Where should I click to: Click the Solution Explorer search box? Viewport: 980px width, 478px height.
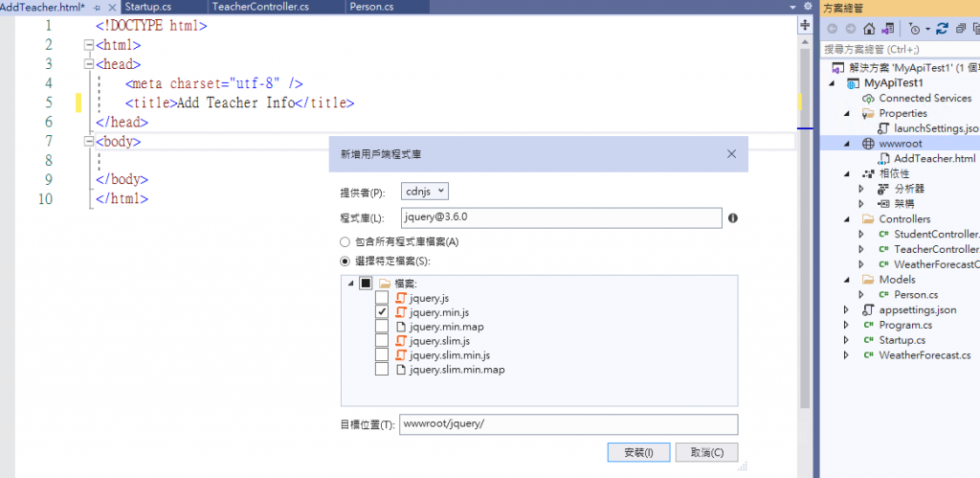[900, 49]
